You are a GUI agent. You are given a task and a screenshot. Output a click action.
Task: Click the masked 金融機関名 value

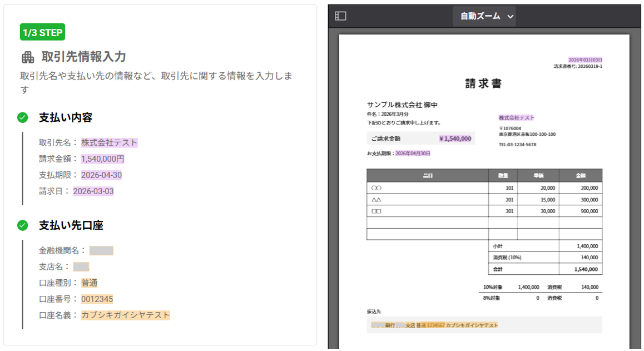pyautogui.click(x=101, y=250)
